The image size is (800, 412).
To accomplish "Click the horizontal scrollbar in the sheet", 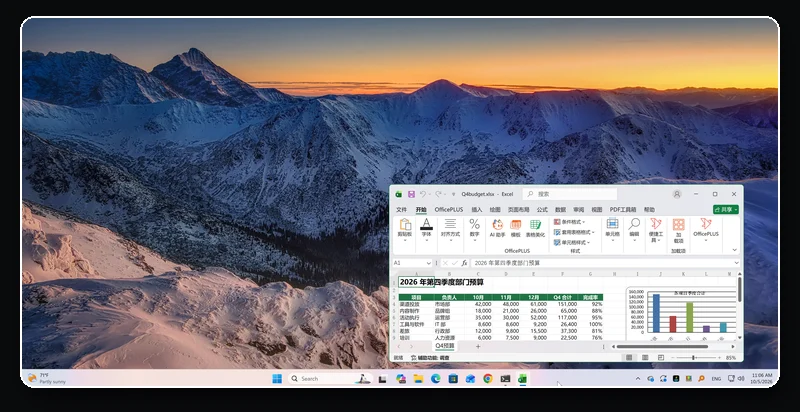I will (662, 347).
